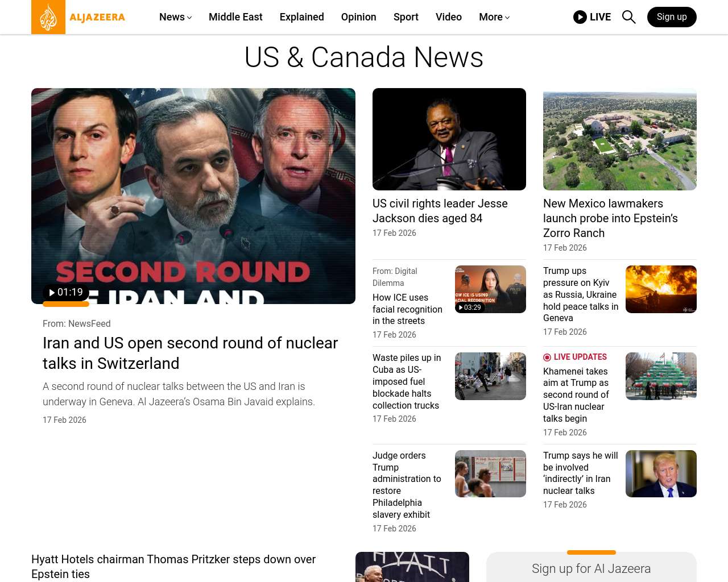Open the Hyatt chairman Pritzker article
Viewport: 728px width, 582px height.
(173, 567)
